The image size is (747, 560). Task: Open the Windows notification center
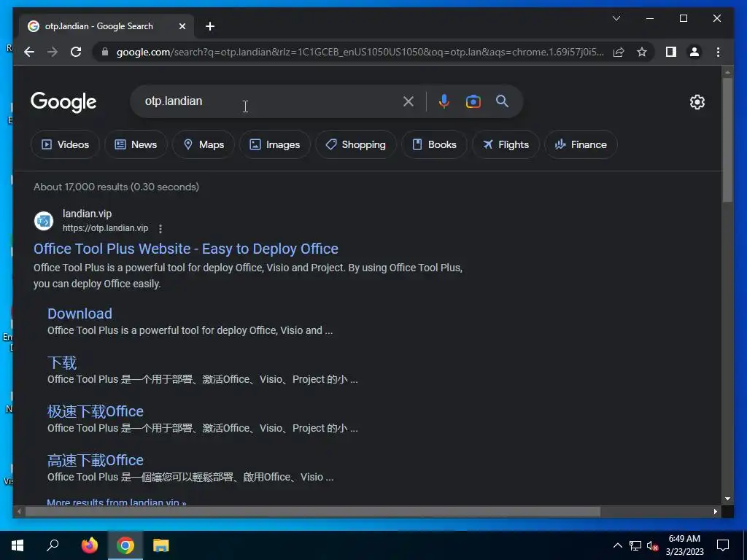pos(723,545)
